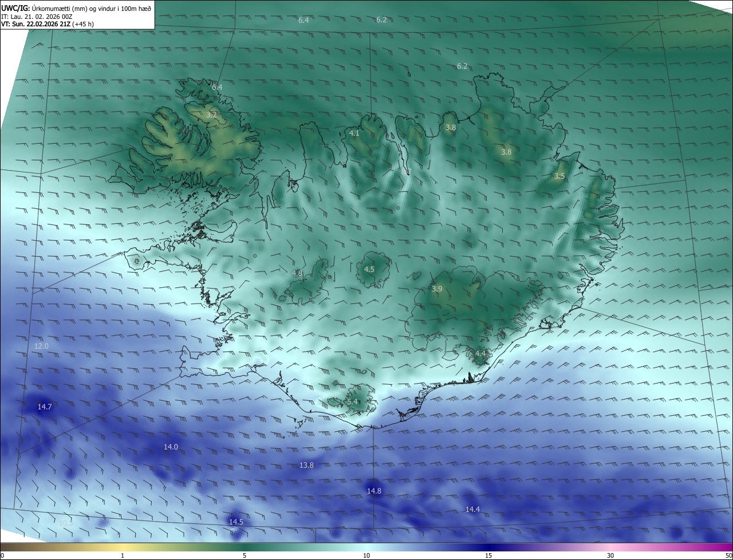Click the 14.5 value near the bottom
This screenshot has height=560, width=733.
click(236, 522)
